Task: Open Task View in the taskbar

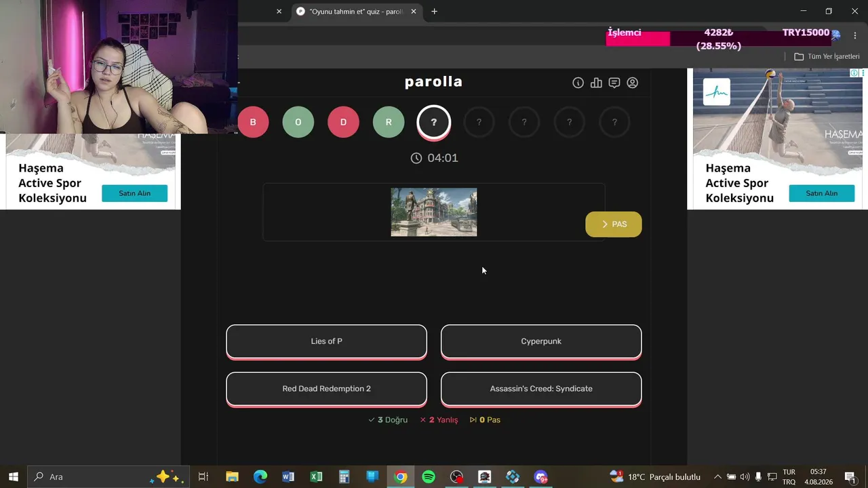Action: (203, 476)
